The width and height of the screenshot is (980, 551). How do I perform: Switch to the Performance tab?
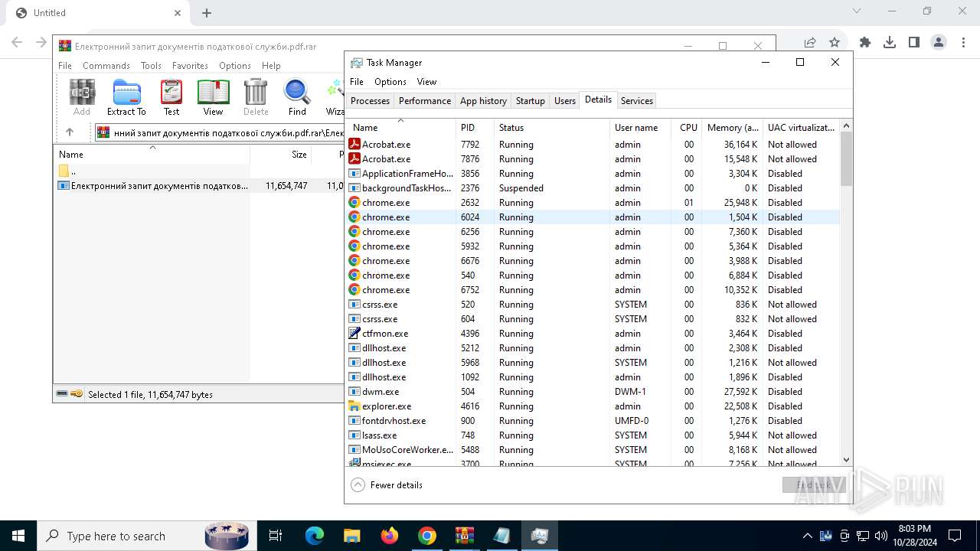[425, 101]
